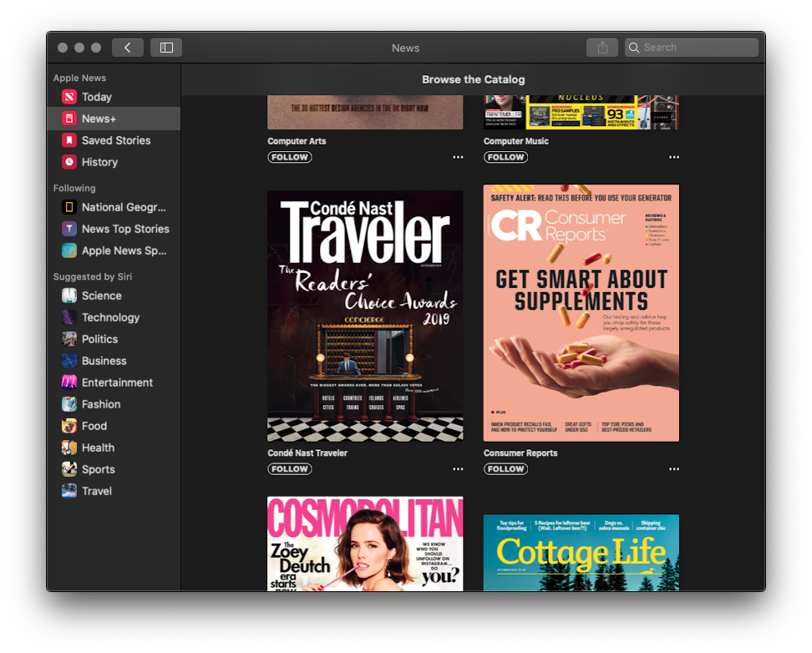Screen dimensions: 812x653
Task: Open the Technology topic label
Action: [111, 317]
